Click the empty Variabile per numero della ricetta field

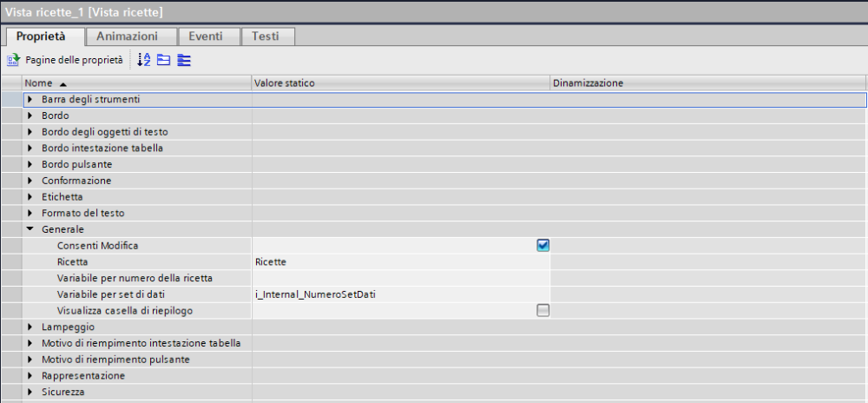point(399,278)
